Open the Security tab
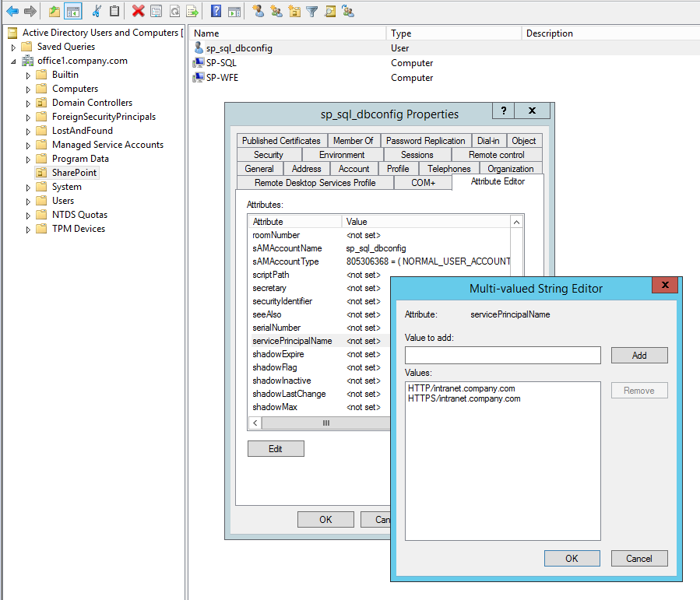 click(269, 155)
